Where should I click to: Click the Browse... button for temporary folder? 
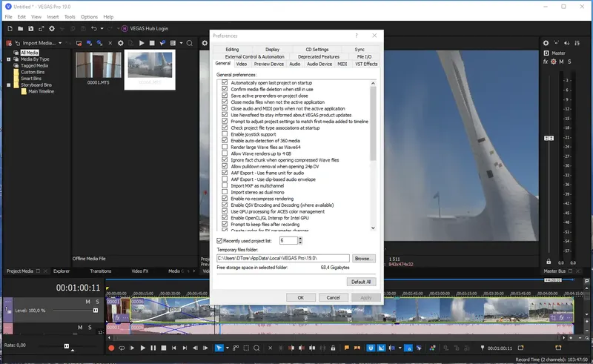click(x=363, y=259)
